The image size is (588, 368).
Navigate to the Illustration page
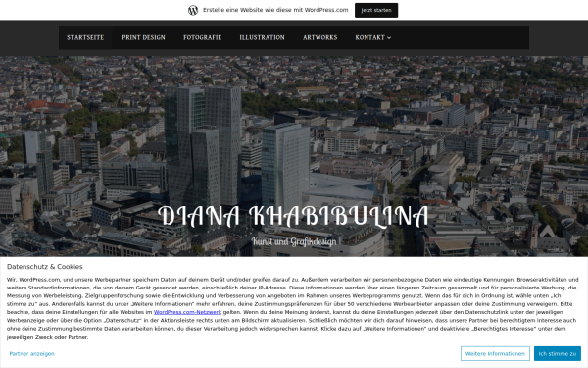click(262, 37)
